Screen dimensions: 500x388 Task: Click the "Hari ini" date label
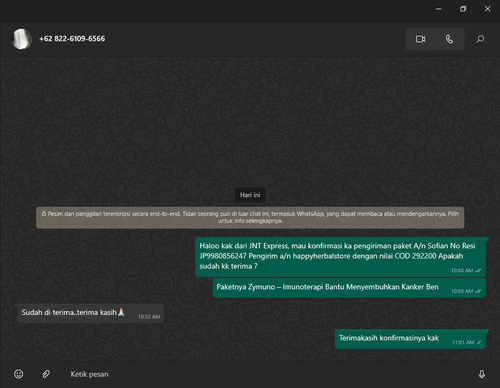coord(250,195)
